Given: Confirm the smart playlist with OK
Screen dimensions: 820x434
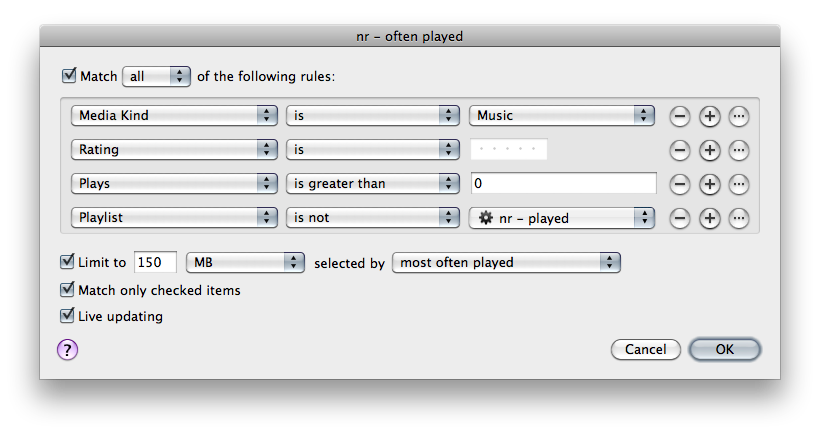Looking at the screenshot, I should (x=724, y=349).
